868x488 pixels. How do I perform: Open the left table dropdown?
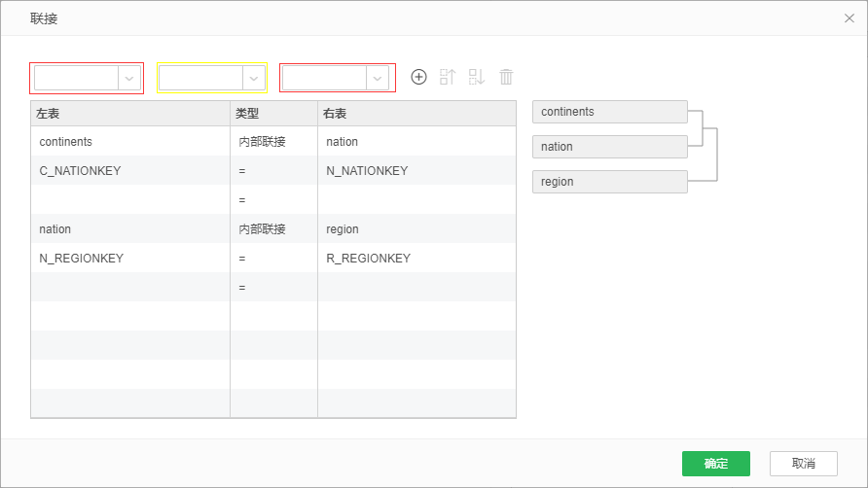coord(129,78)
